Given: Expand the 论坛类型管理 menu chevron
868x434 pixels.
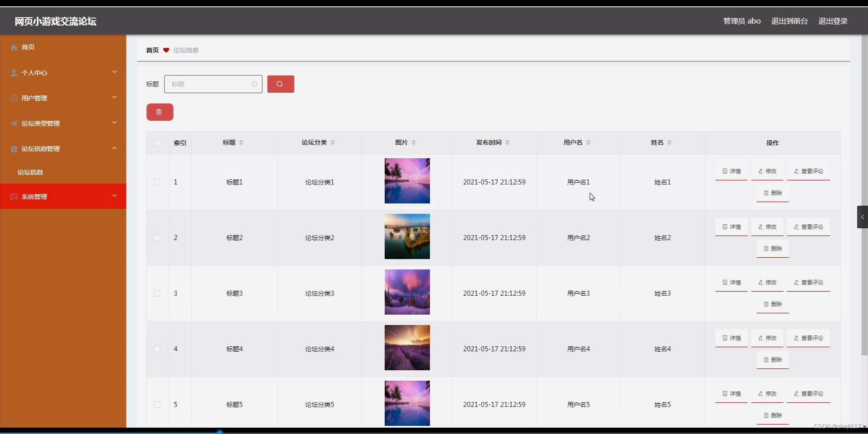Looking at the screenshot, I should pos(114,123).
